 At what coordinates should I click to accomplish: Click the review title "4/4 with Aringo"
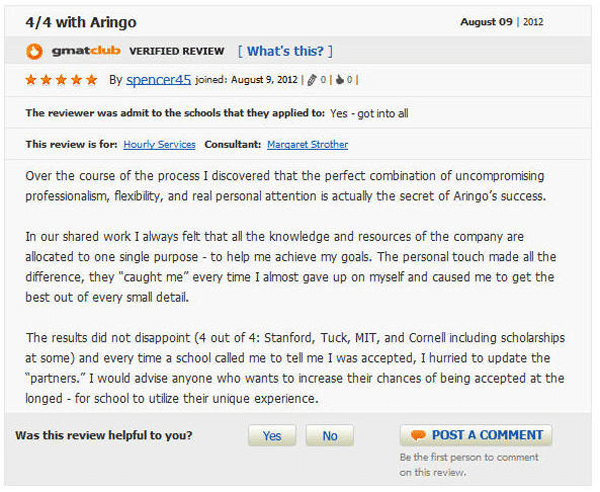coord(81,22)
